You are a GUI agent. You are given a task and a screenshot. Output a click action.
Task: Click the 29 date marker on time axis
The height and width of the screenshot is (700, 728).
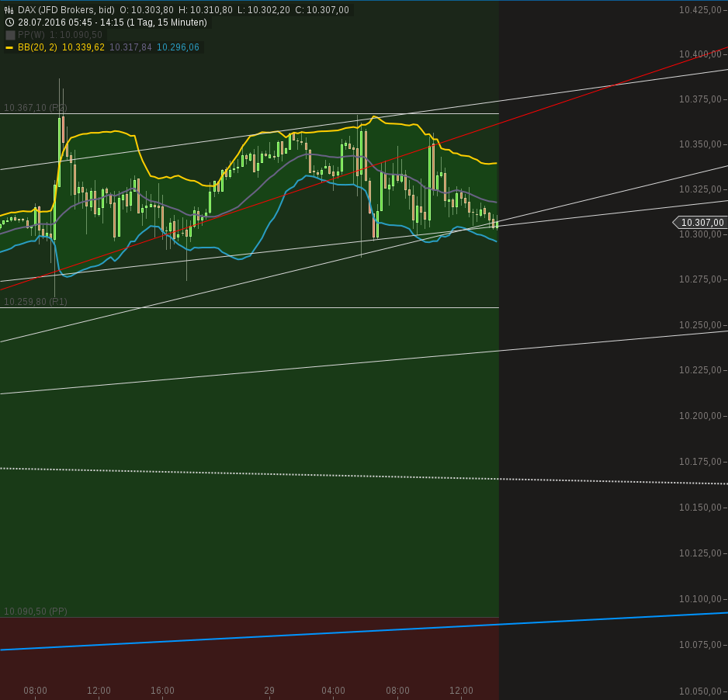click(x=269, y=690)
